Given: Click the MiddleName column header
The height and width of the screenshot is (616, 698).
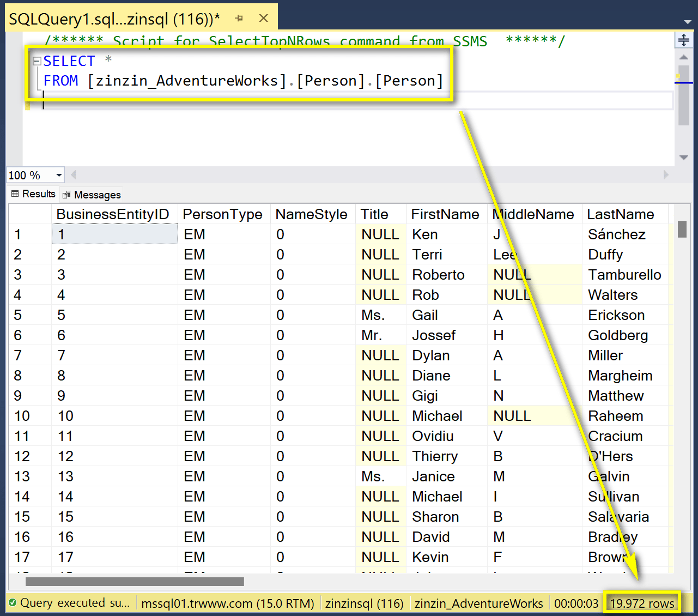Looking at the screenshot, I should click(x=535, y=214).
